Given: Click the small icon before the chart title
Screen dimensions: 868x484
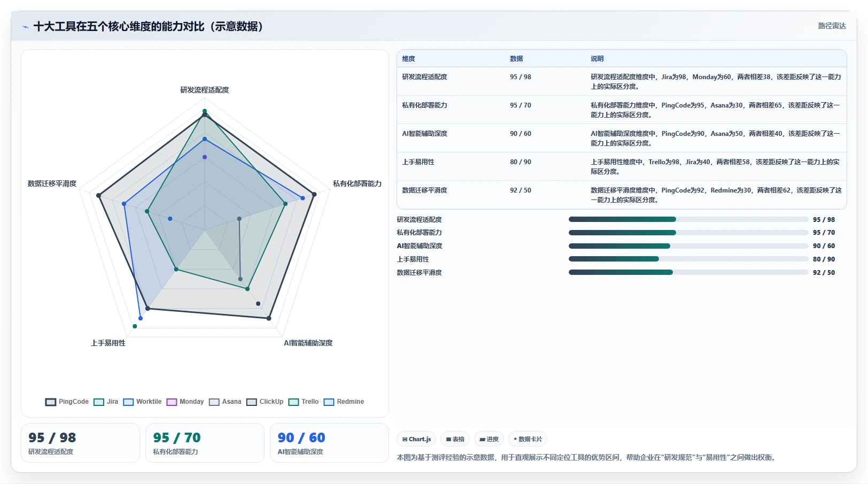Looking at the screenshot, I should click(25, 27).
